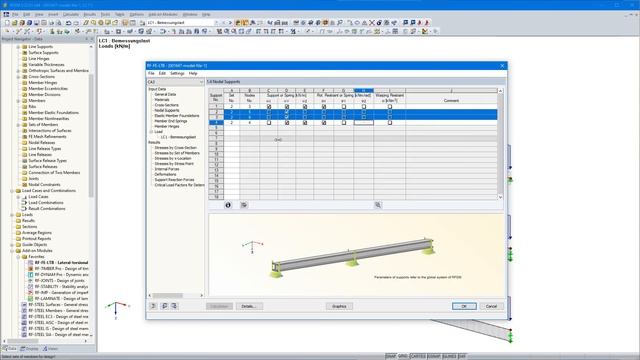640x360 pixels.
Task: Click the empty φZ cell in row 4
Action: point(364,122)
